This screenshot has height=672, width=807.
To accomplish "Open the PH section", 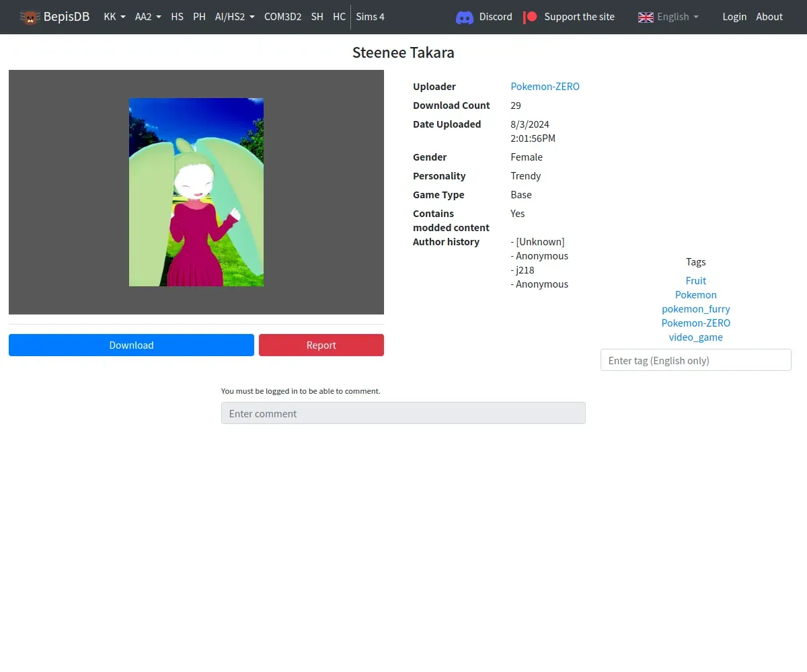I will click(x=199, y=17).
